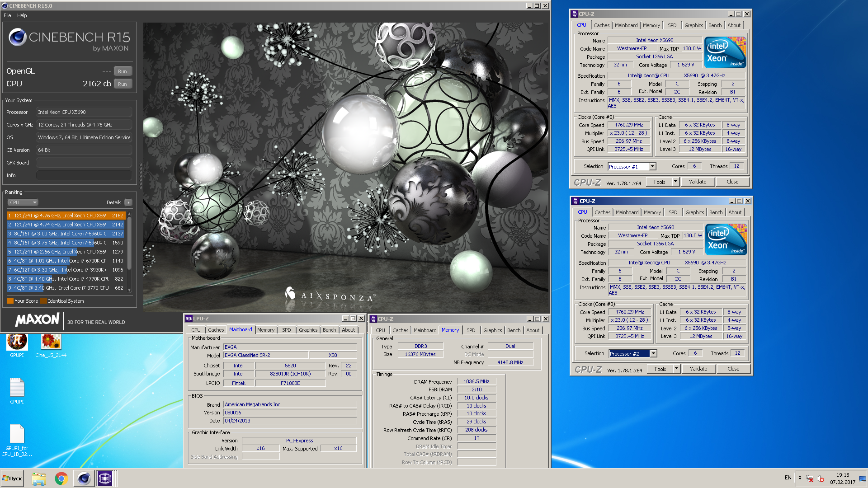Click the volume tray icon

[x=821, y=479]
